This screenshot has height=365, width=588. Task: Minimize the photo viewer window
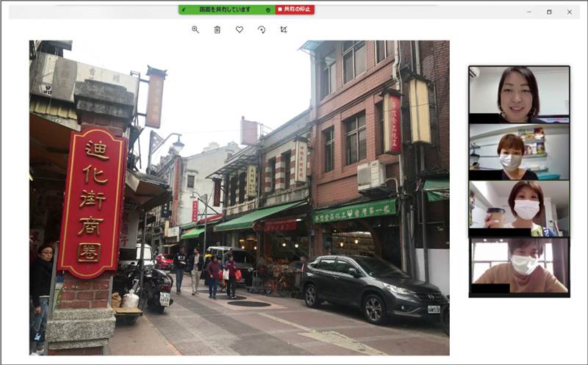click(x=529, y=12)
